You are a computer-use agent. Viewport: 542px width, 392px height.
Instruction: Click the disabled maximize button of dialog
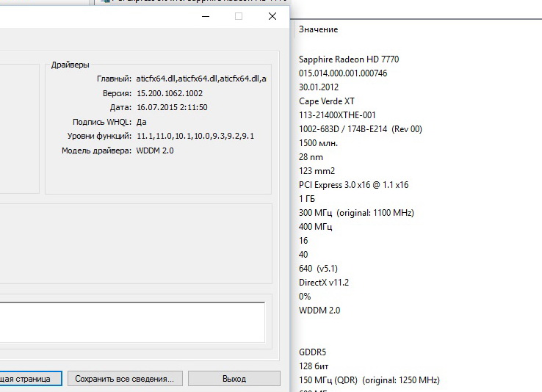tap(239, 16)
